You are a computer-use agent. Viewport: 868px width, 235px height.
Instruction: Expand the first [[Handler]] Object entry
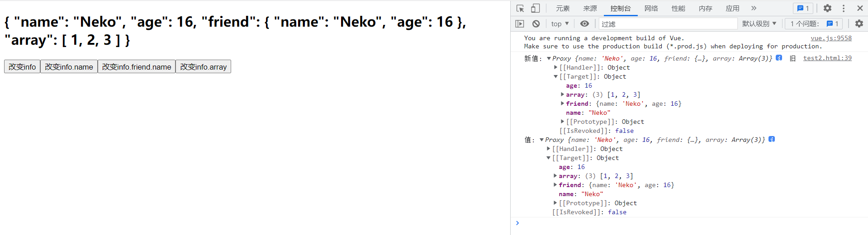click(555, 67)
